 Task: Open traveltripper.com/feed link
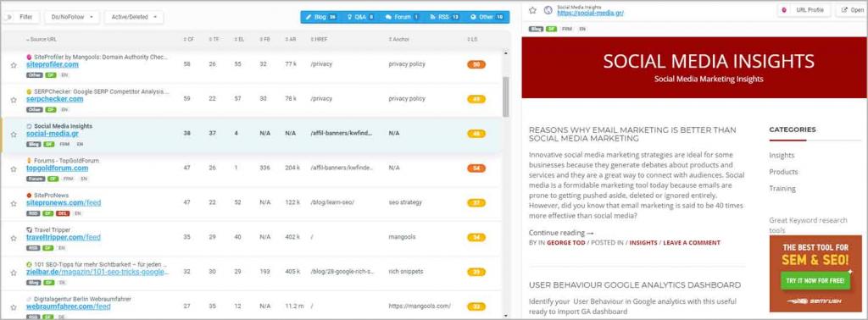coord(63,237)
